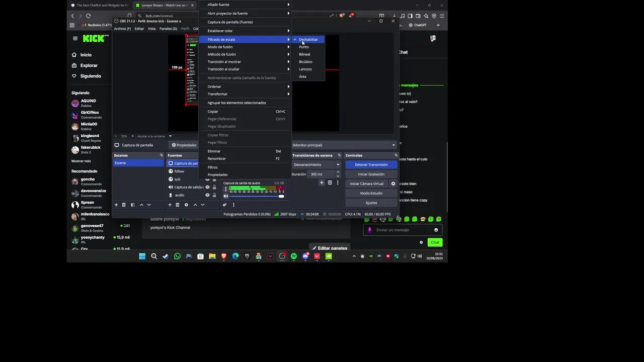Expand Abrir proyector de fuente submenu
The height and width of the screenshot is (362, 644).
[245, 13]
